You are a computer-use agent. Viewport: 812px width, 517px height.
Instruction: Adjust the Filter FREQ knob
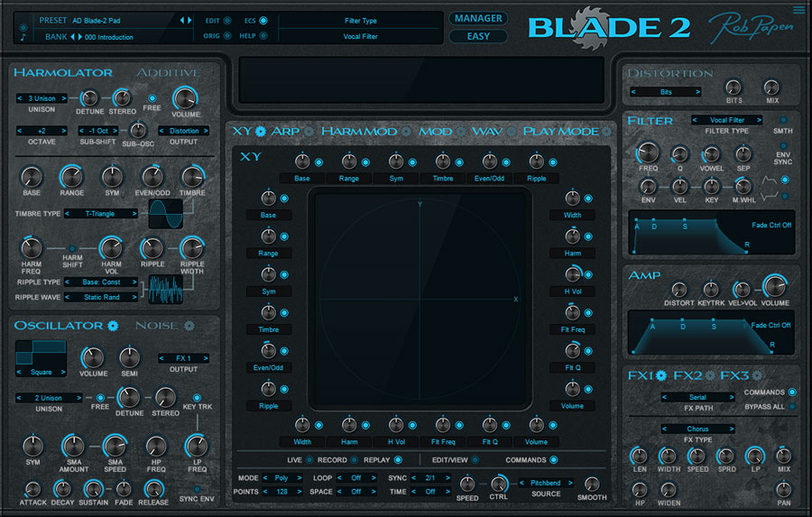648,152
